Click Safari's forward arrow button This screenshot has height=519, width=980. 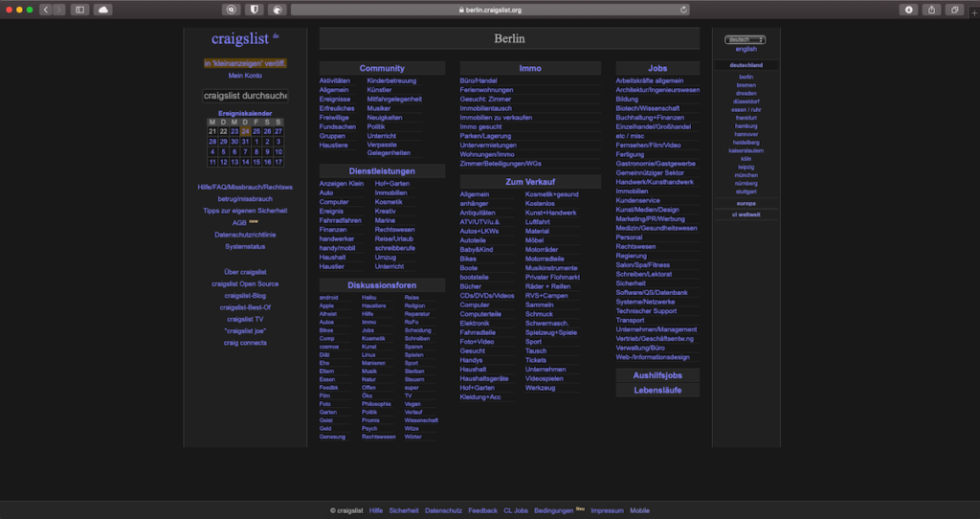59,10
